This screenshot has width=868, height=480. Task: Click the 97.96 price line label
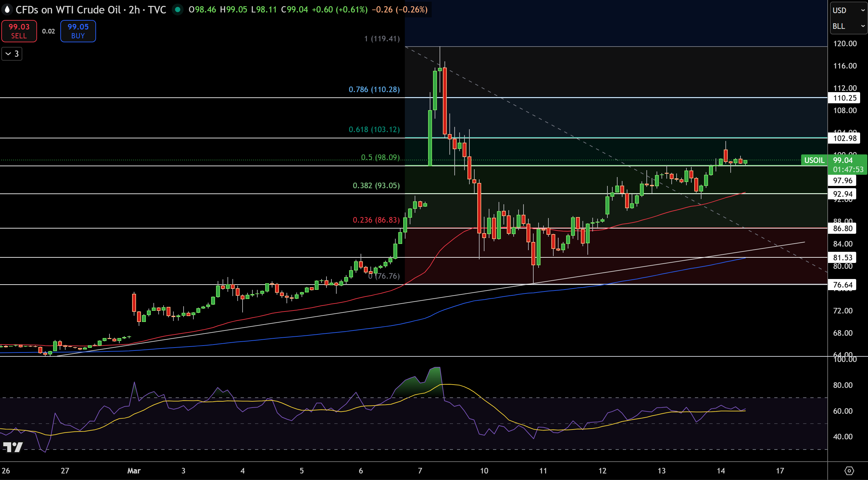[843, 181]
